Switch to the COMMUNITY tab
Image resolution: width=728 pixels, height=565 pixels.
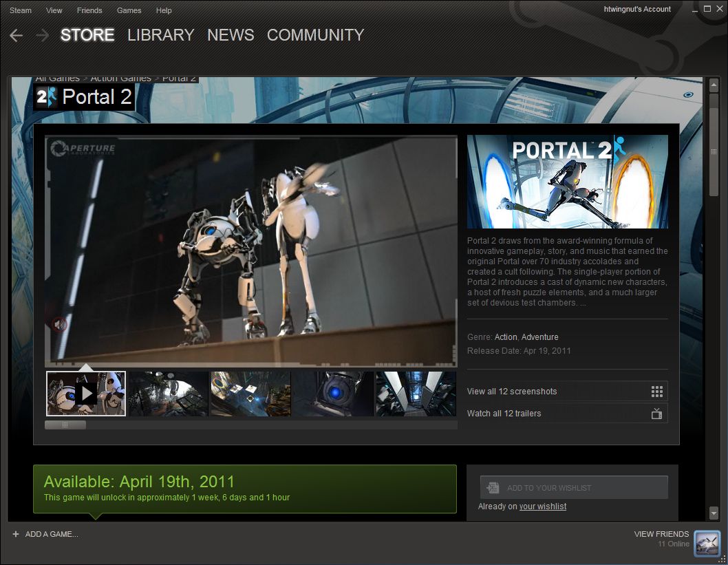pyautogui.click(x=315, y=35)
